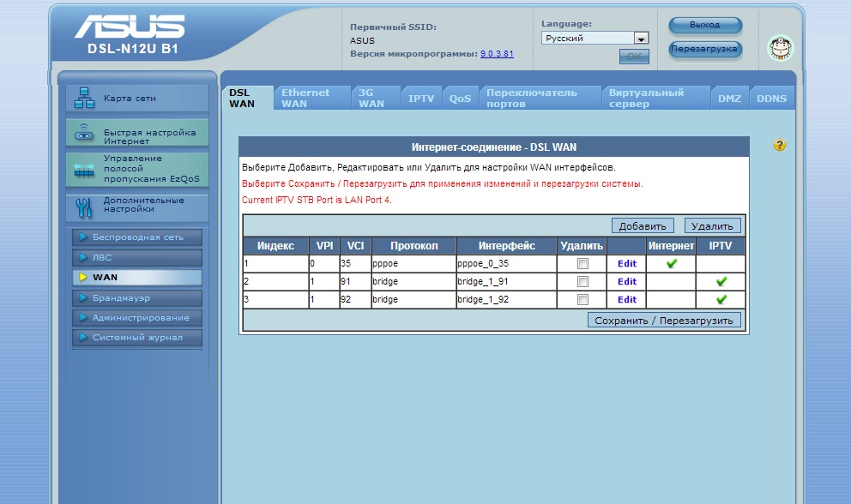
Task: Switch to the Ethernet WAN tab
Action: point(305,98)
